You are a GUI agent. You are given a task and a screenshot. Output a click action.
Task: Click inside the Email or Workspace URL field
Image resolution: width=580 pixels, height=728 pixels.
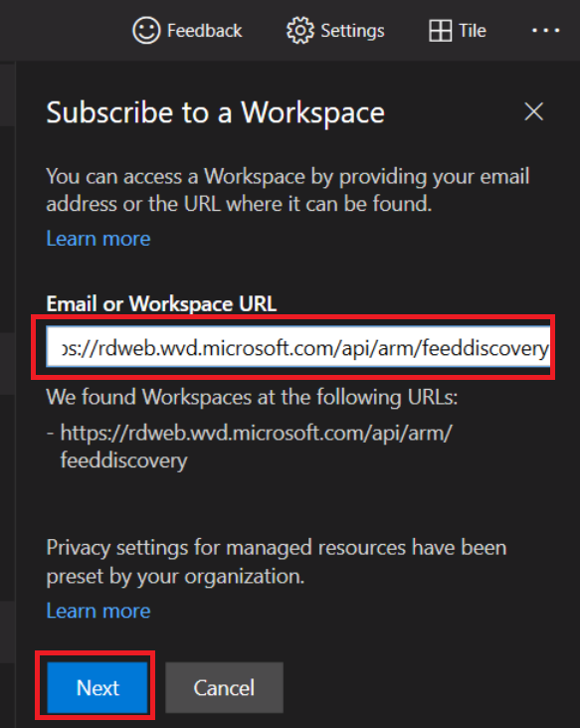(298, 346)
